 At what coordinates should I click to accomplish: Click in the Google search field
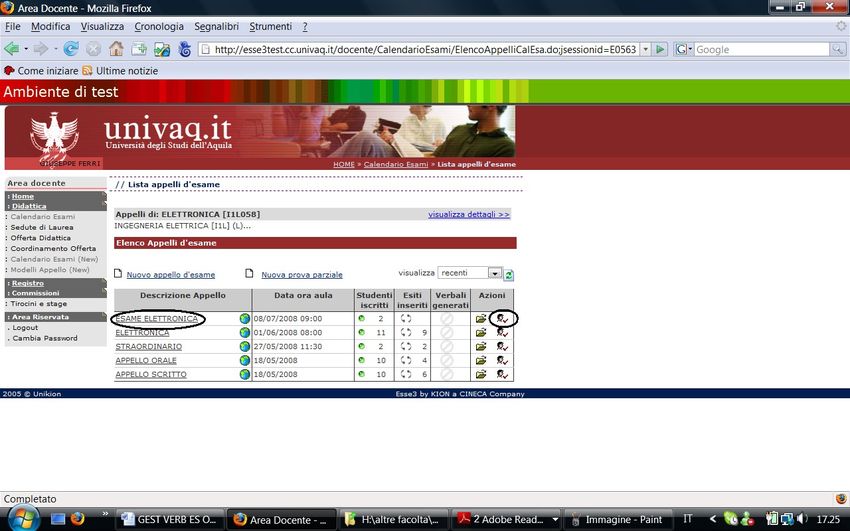[760, 49]
